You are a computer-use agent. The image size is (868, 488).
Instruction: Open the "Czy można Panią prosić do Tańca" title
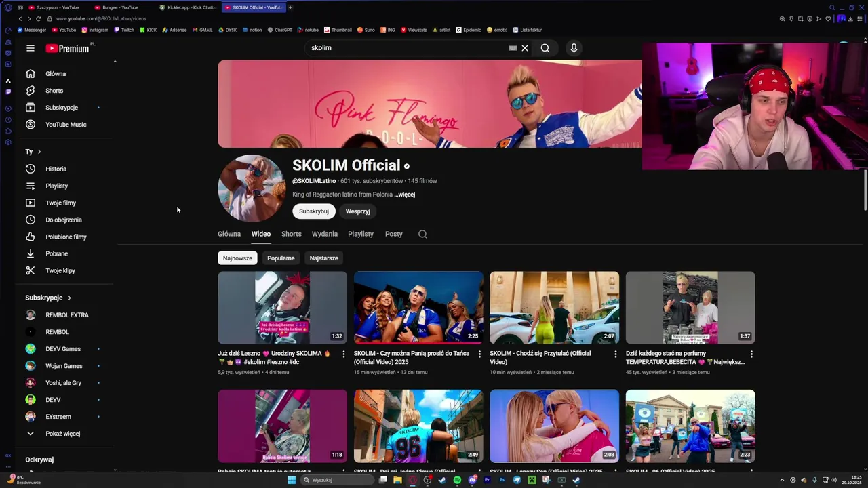coord(412,358)
